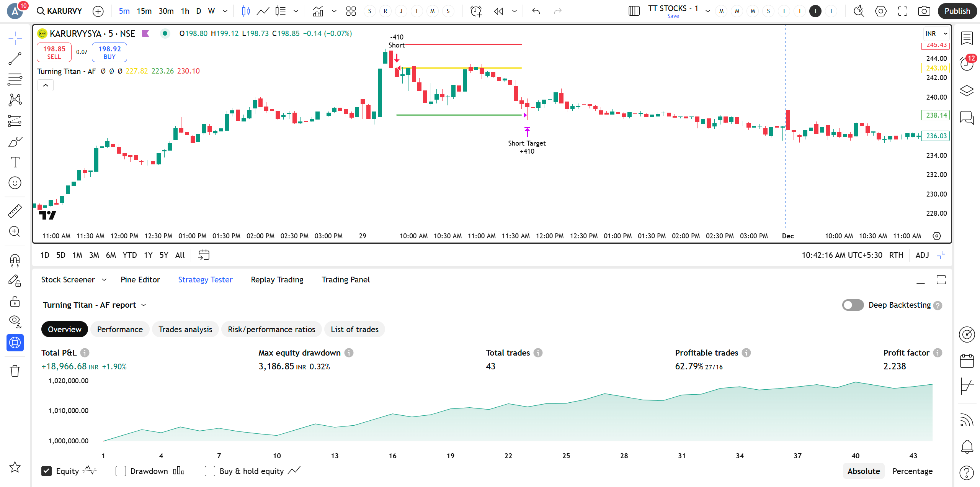980x487 pixels.
Task: Start bar replay mode
Action: pyautogui.click(x=498, y=11)
